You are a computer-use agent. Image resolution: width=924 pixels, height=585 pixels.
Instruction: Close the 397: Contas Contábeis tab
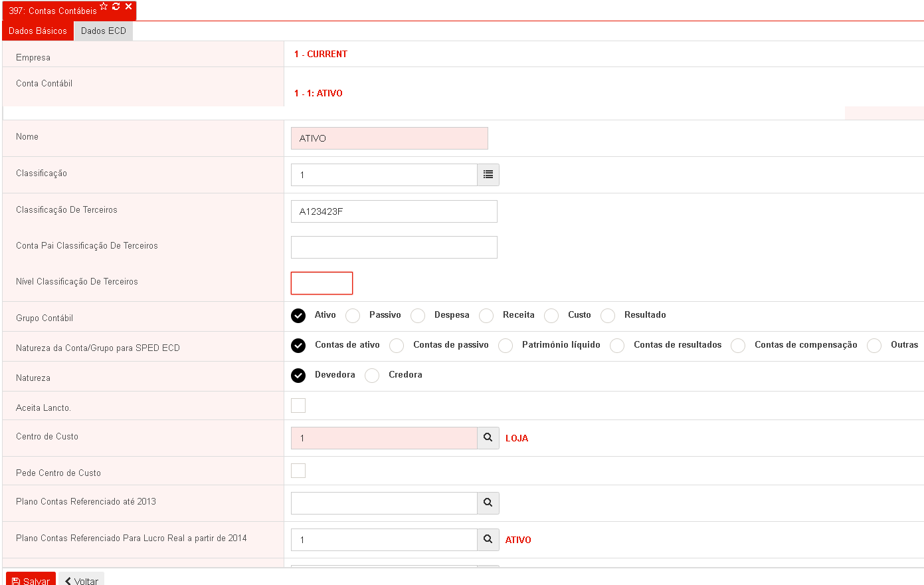point(129,6)
